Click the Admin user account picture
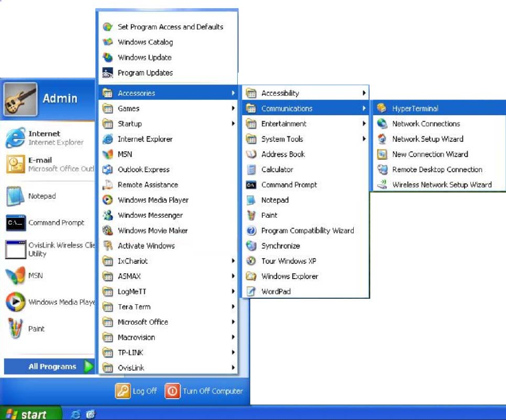Screen dimensions: 506x420 (x=21, y=99)
